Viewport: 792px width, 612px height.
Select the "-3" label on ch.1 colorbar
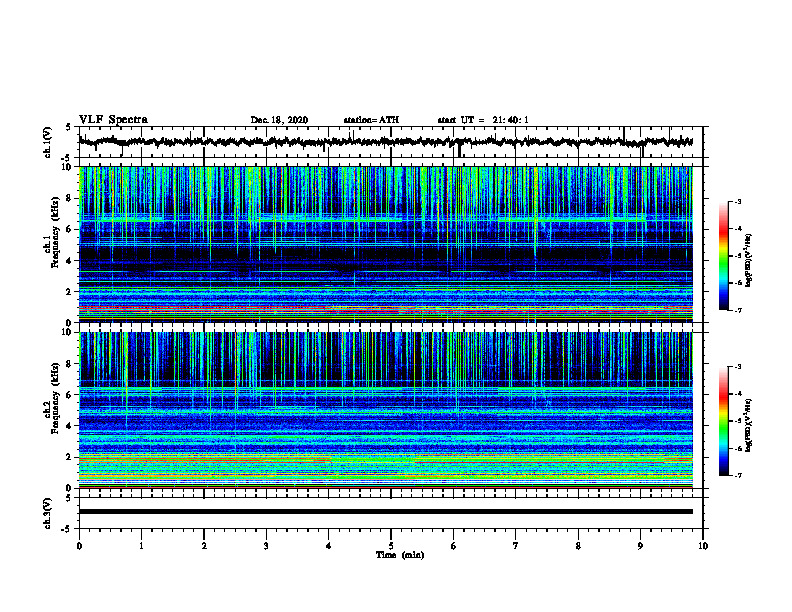[x=738, y=201]
